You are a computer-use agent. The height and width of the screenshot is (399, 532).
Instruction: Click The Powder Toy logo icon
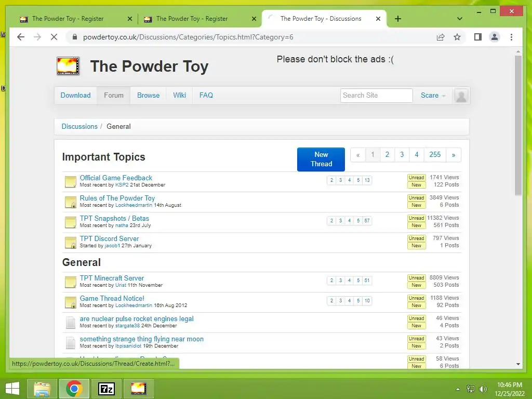pos(68,66)
